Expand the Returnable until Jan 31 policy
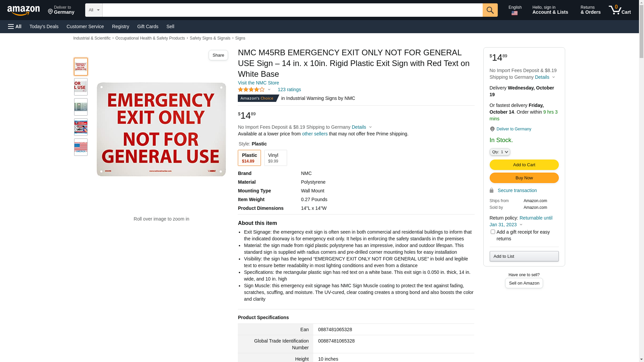Image resolution: width=644 pixels, height=362 pixels. click(x=521, y=221)
